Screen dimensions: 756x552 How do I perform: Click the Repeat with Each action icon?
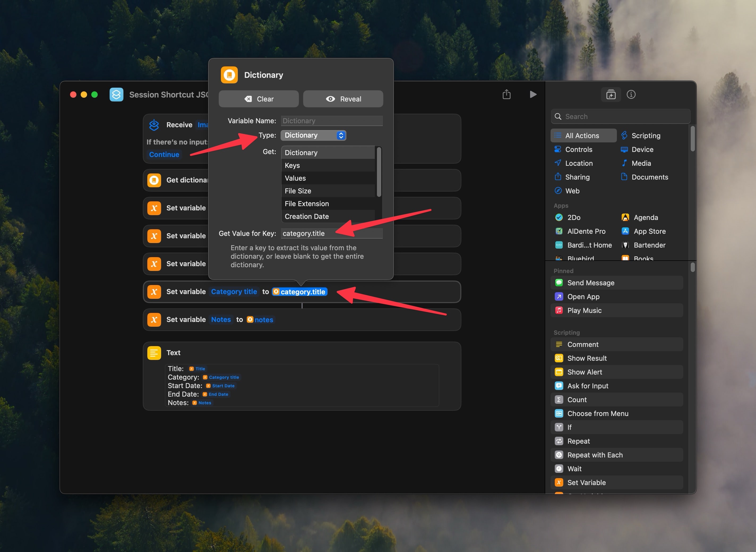(559, 455)
